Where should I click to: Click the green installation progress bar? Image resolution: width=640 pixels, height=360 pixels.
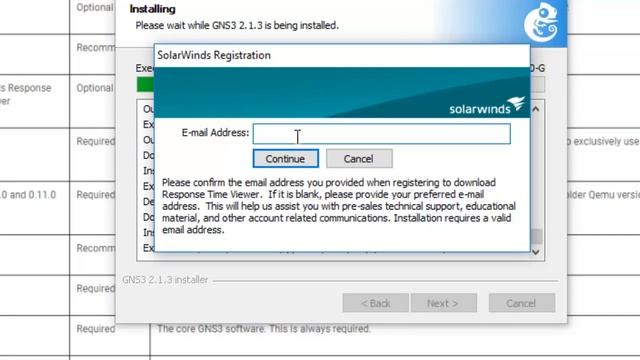145,85
